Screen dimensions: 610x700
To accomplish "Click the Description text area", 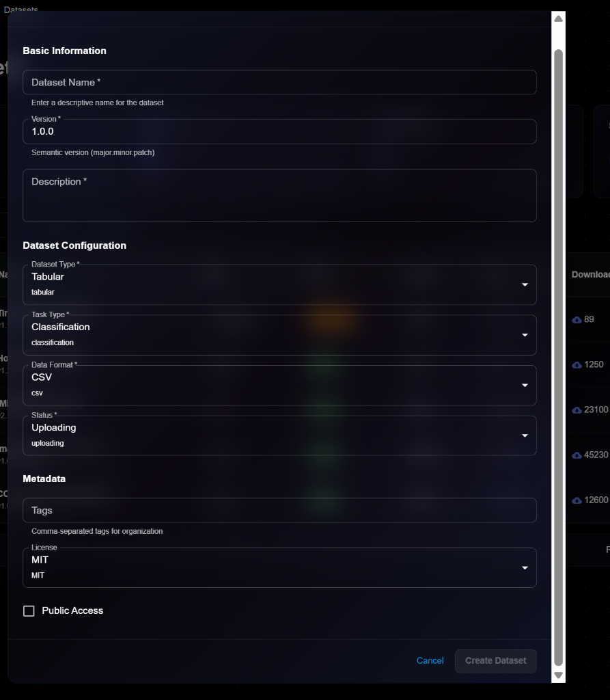I will pyautogui.click(x=279, y=195).
